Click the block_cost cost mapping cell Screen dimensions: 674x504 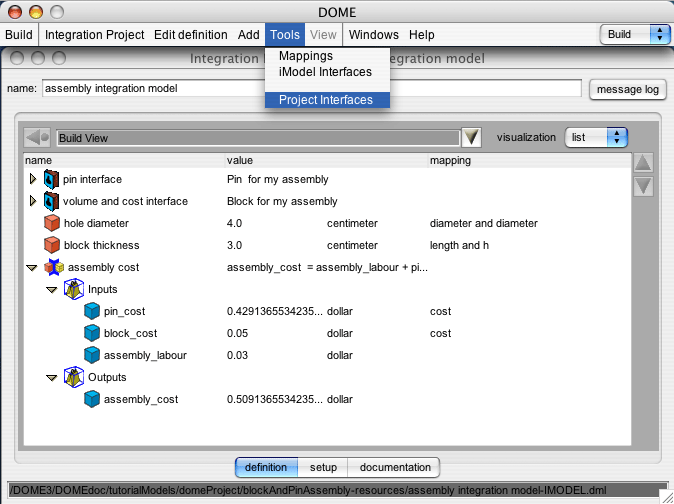[x=440, y=333]
